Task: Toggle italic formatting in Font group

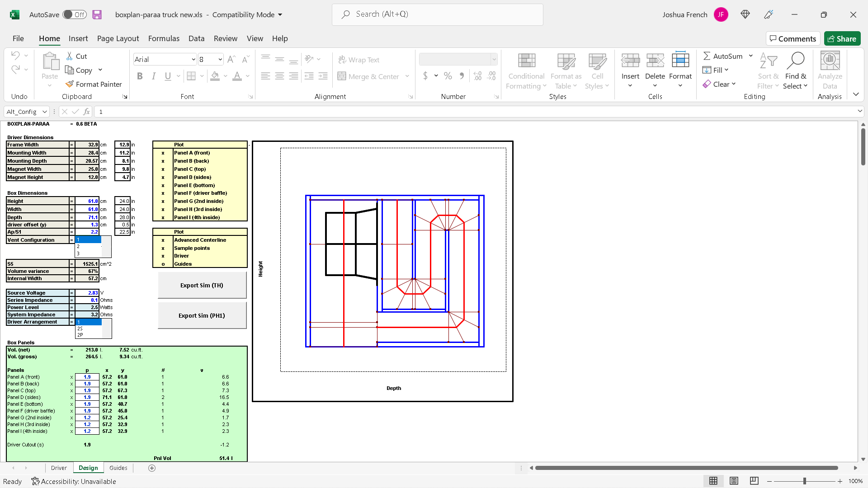Action: coord(154,76)
